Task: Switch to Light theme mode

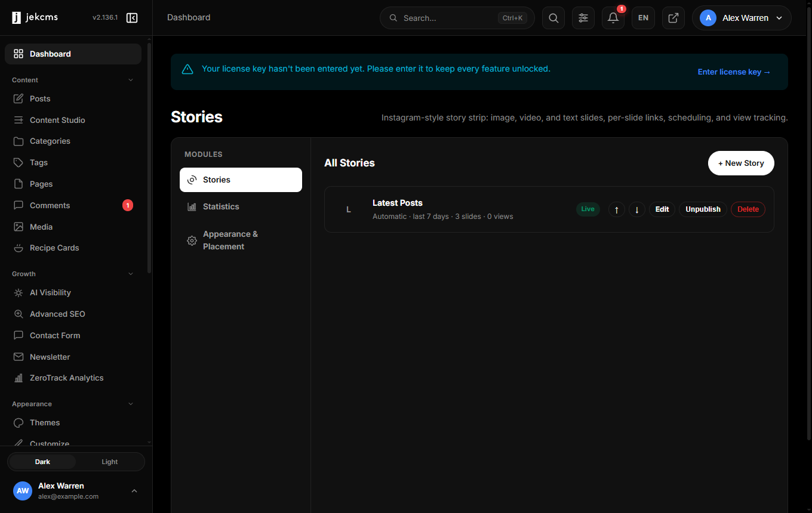Action: pos(110,462)
